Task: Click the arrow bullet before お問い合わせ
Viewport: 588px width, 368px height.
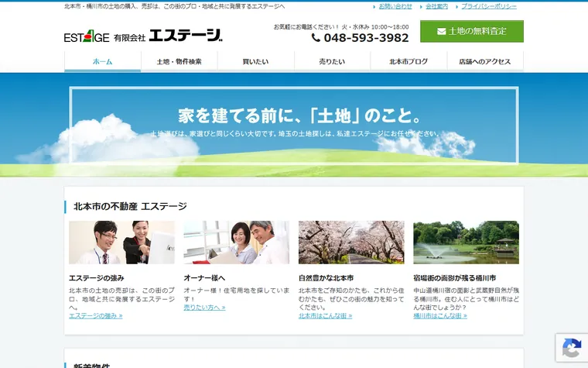Action: click(374, 7)
